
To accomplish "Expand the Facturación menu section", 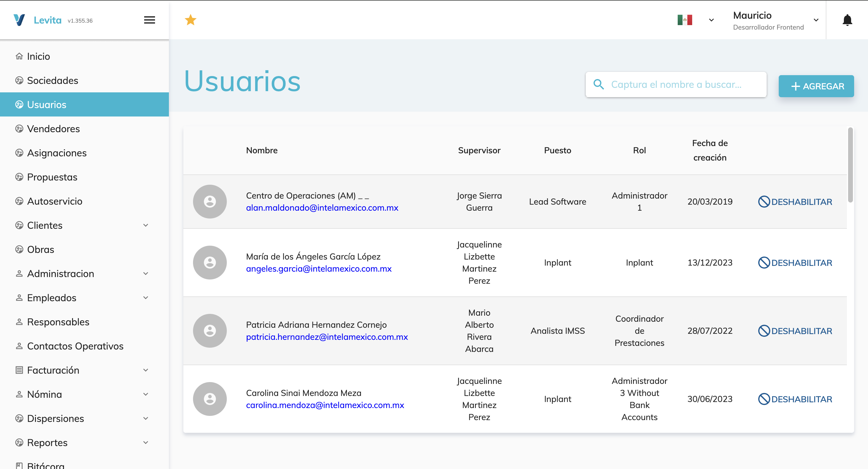I will click(146, 370).
